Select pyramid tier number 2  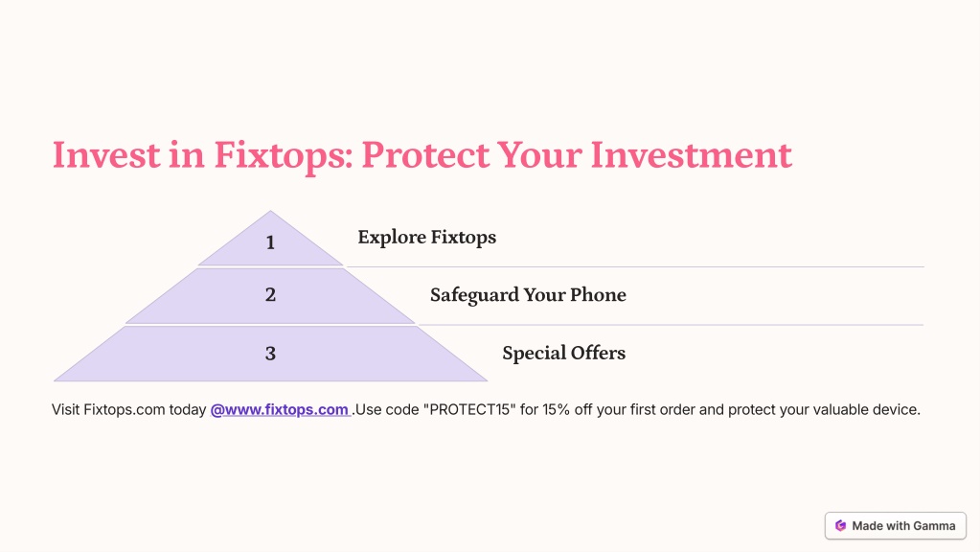270,296
